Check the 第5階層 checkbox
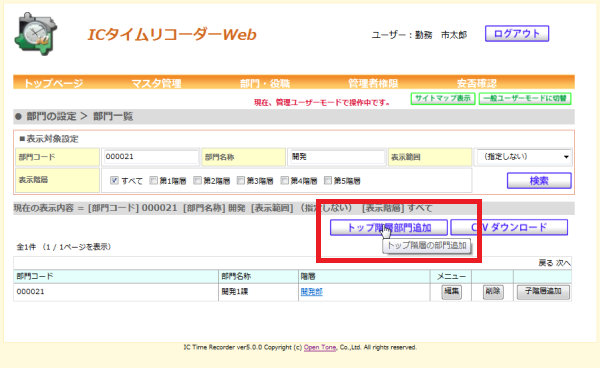 click(328, 180)
